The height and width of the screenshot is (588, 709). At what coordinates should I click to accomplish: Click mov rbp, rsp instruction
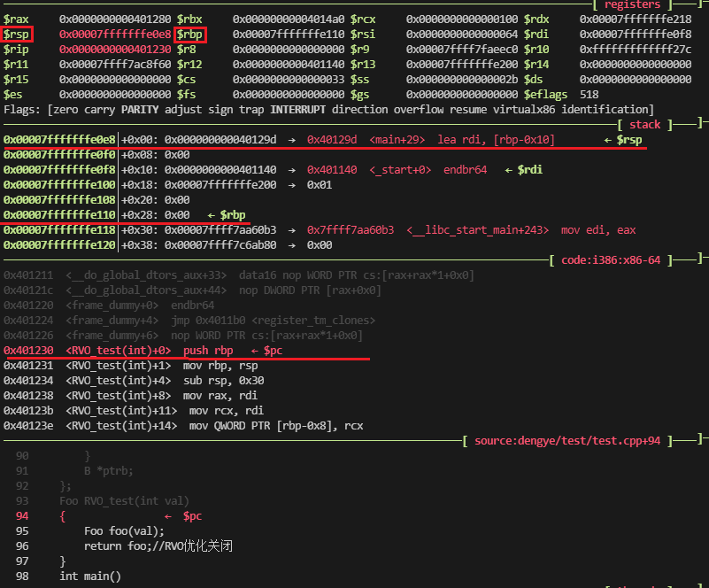(220, 366)
